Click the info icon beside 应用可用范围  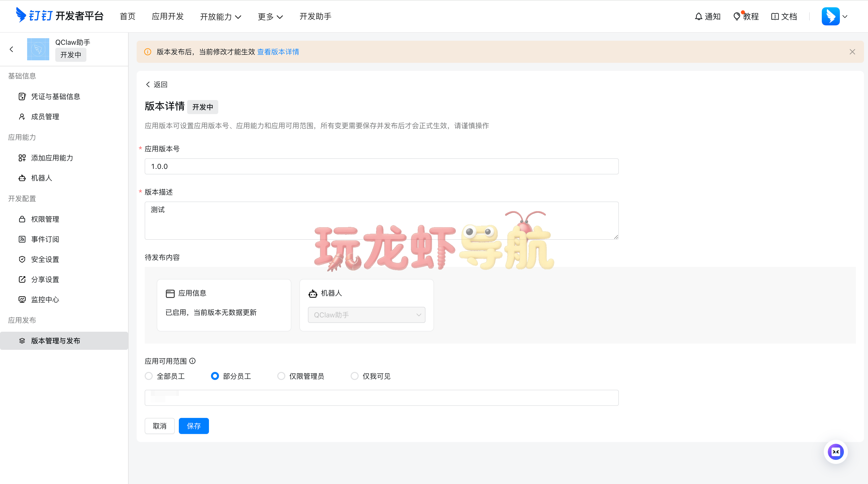(x=192, y=361)
